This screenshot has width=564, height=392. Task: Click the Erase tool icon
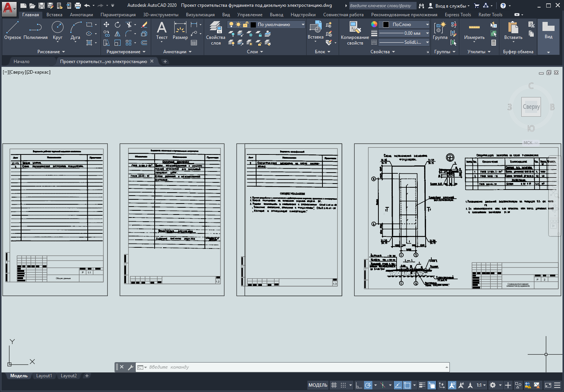coord(144,25)
